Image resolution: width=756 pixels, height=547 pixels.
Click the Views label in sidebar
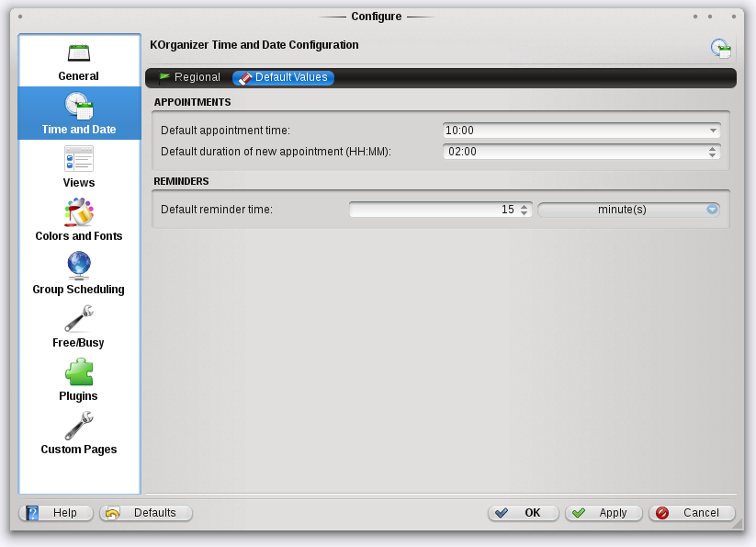point(79,183)
